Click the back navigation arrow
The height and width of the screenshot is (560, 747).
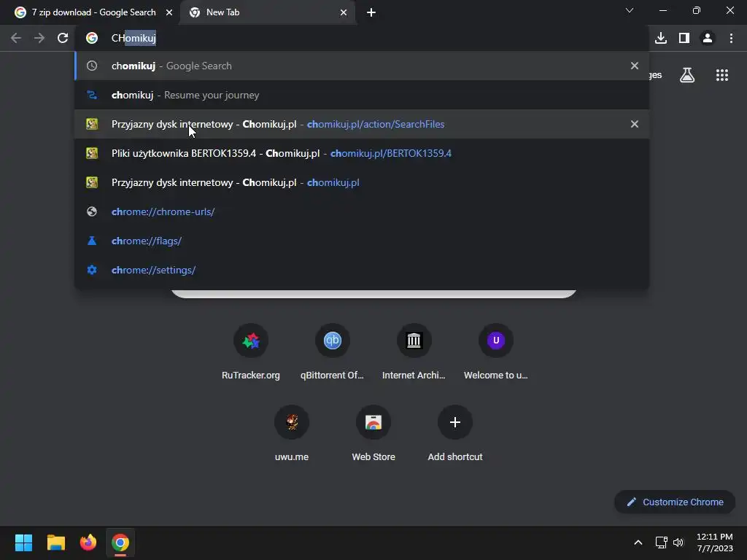tap(16, 38)
